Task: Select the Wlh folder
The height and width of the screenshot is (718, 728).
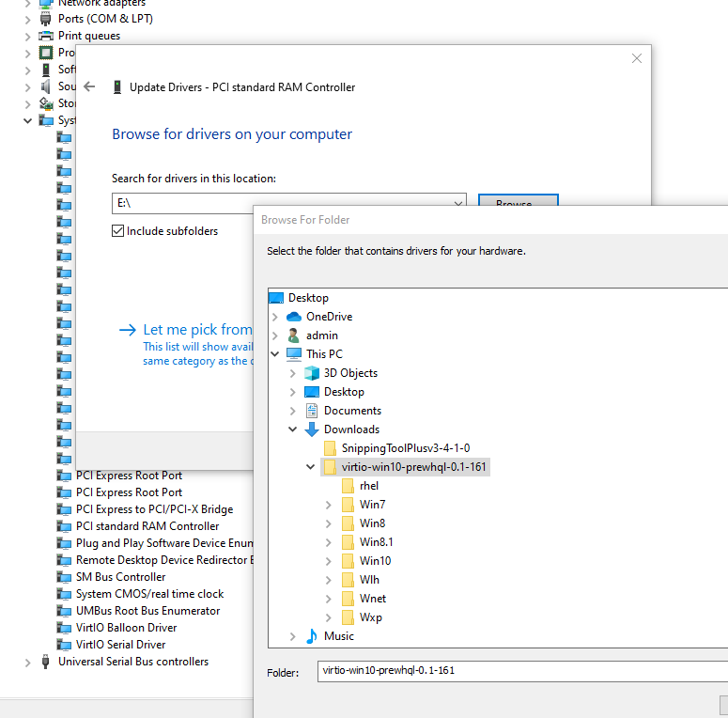Action: click(369, 580)
